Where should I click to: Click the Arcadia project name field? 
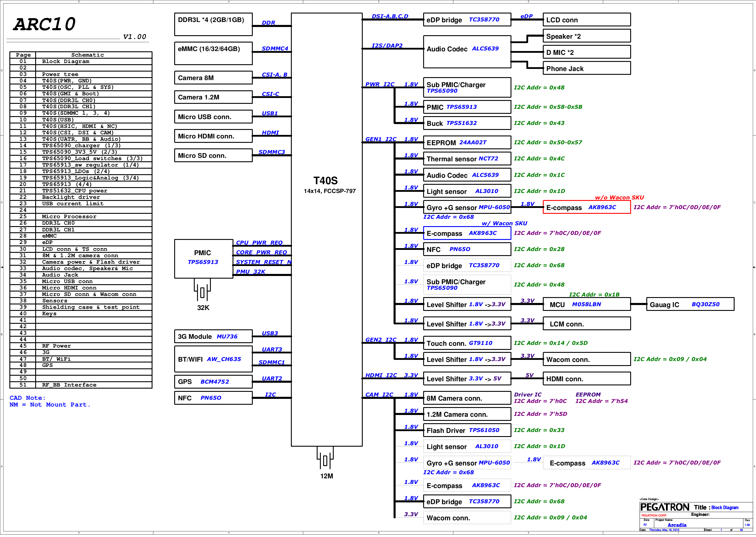[677, 525]
